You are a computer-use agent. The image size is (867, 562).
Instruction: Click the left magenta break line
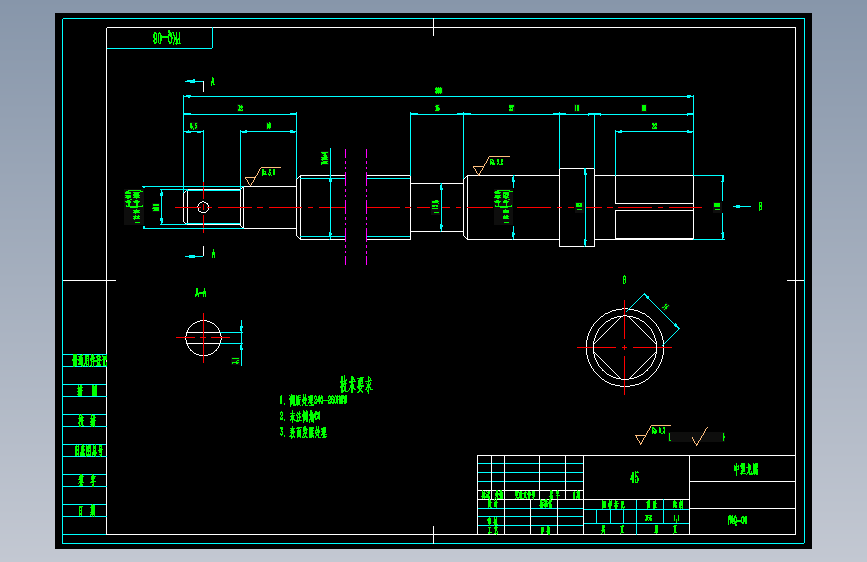point(346,207)
